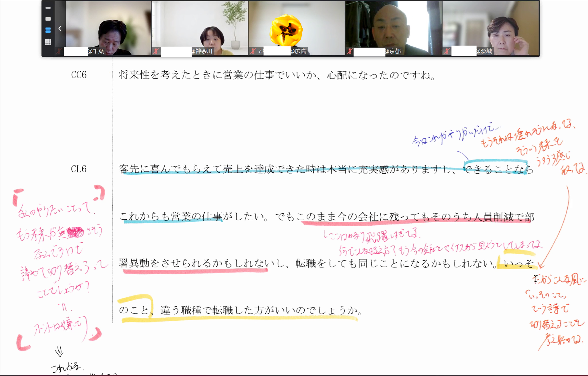Image resolution: width=588 pixels, height=376 pixels.
Task: Click previous participants left chevron arrow
Action: coord(60,28)
